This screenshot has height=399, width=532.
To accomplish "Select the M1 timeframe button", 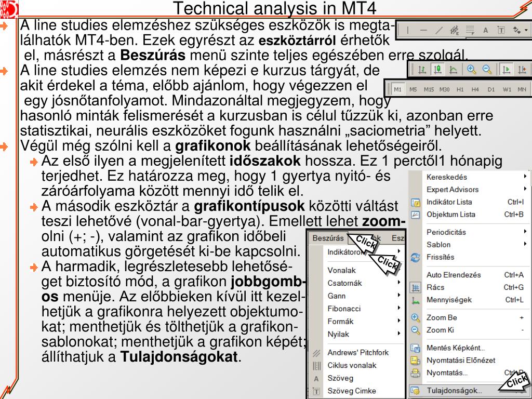I will click(x=397, y=89).
